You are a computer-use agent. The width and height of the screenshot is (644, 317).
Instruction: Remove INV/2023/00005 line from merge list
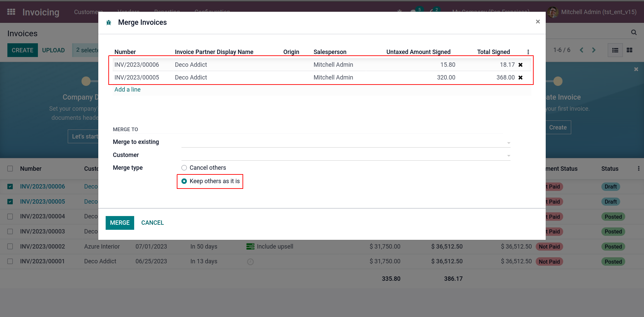pyautogui.click(x=521, y=77)
